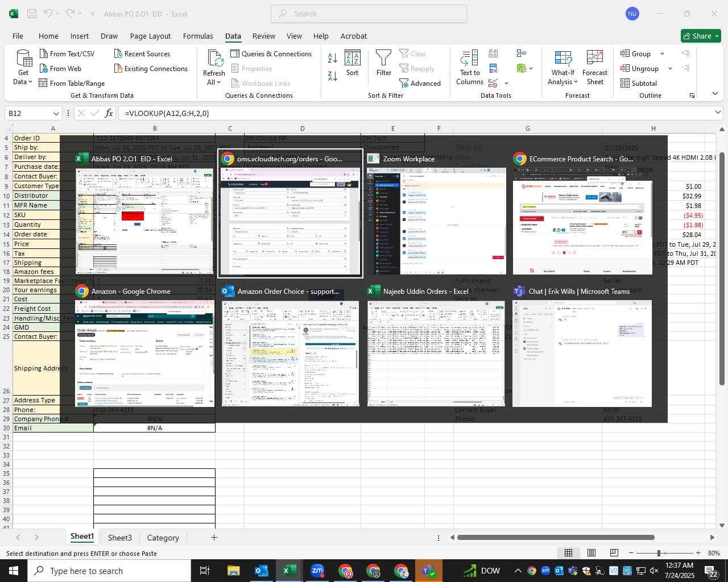Import data From Web

point(60,68)
